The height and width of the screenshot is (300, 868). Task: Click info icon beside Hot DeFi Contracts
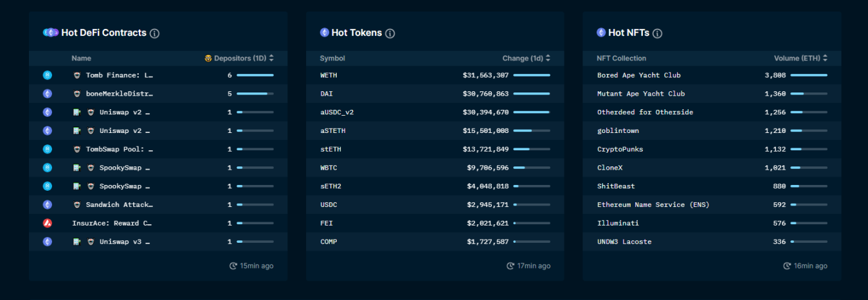point(154,33)
